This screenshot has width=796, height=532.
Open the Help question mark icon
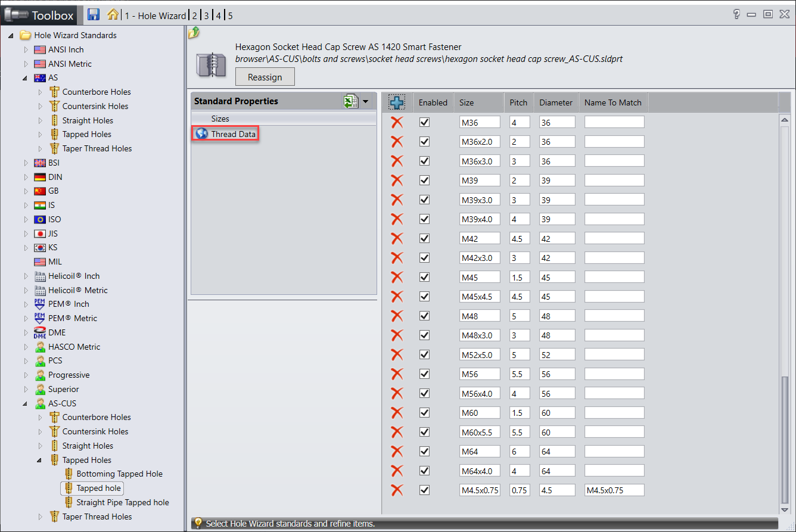[736, 14]
